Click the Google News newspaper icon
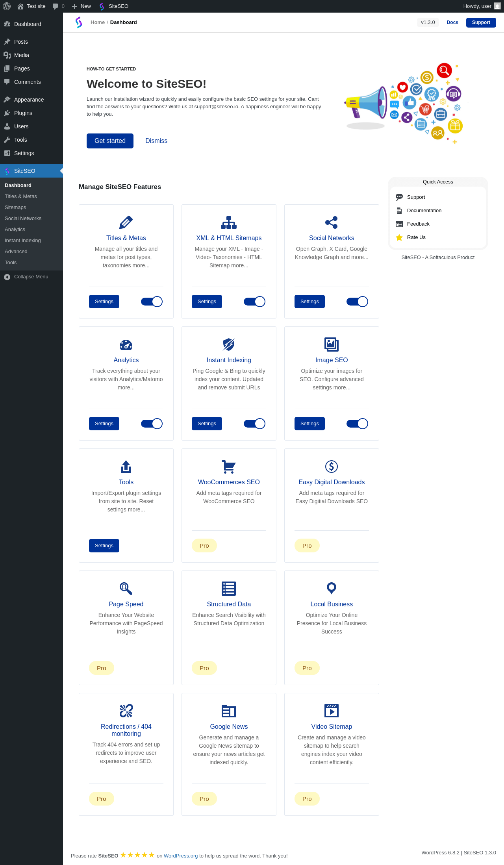The width and height of the screenshot is (504, 865). click(229, 711)
